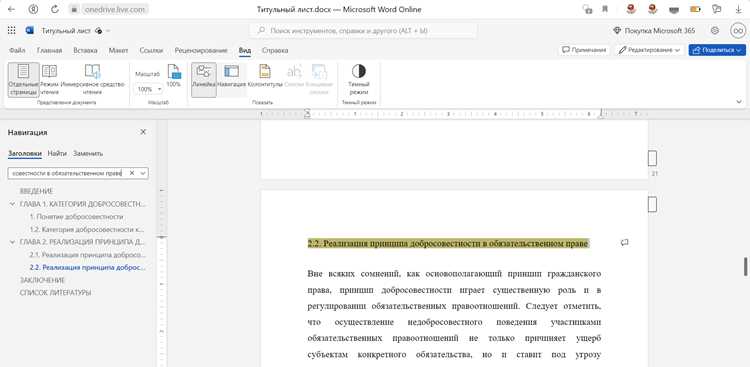Click the Word logo icon
This screenshot has width=750, height=367.
click(30, 31)
